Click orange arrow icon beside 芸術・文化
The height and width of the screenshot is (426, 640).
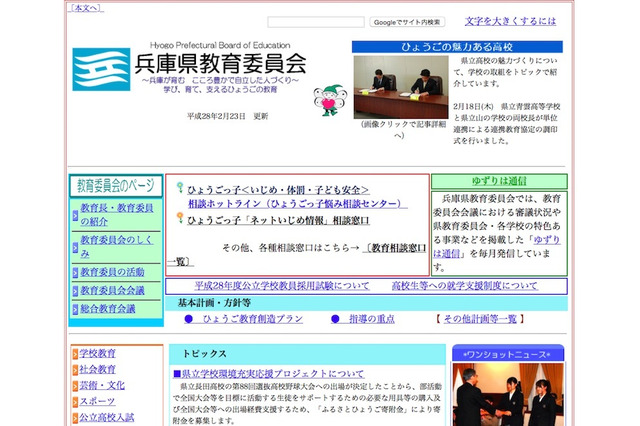[75, 386]
